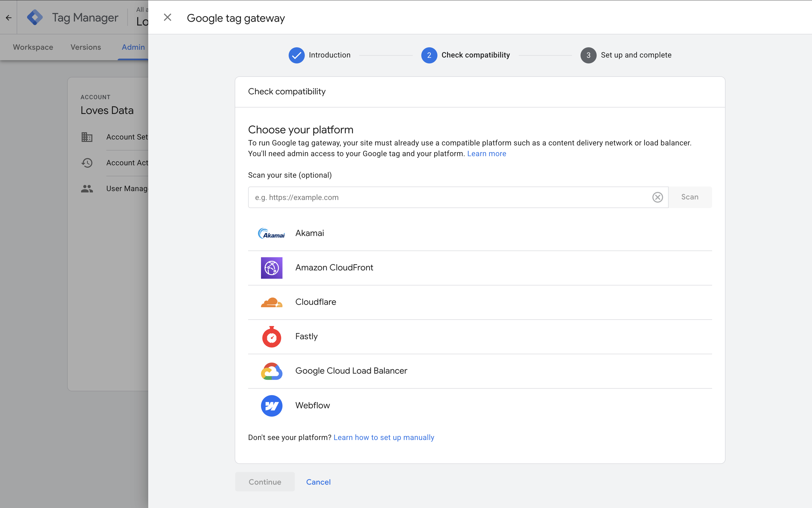Open the Workspace tab
Screen dimensions: 812x508
click(33, 47)
